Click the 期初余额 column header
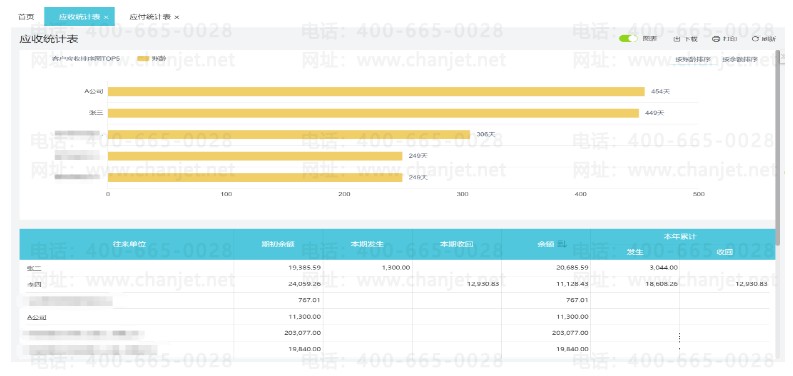 pyautogui.click(x=278, y=244)
